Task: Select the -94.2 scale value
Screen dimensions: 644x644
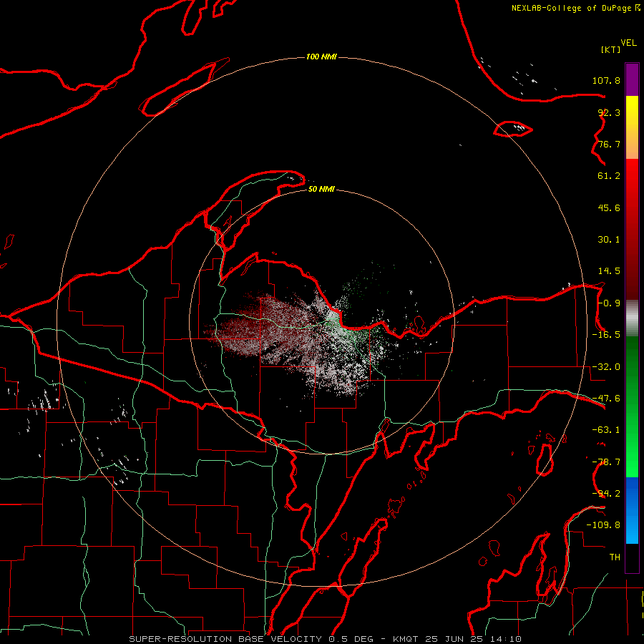Action: (x=606, y=494)
